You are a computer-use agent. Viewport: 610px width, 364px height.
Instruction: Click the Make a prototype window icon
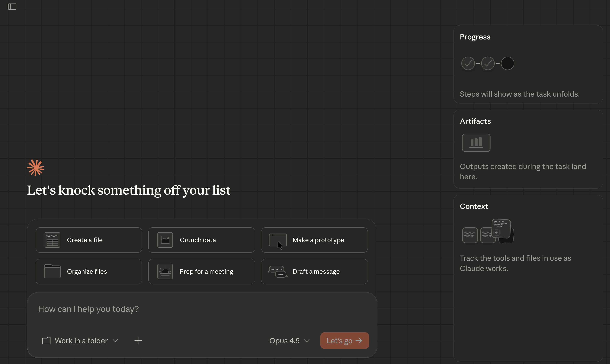pos(278,240)
